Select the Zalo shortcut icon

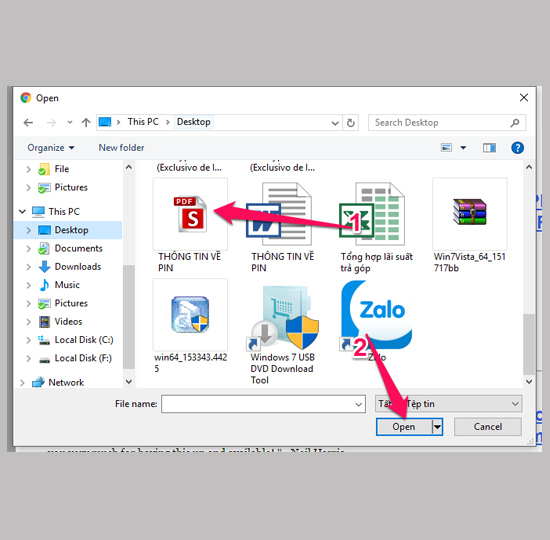pyautogui.click(x=376, y=315)
